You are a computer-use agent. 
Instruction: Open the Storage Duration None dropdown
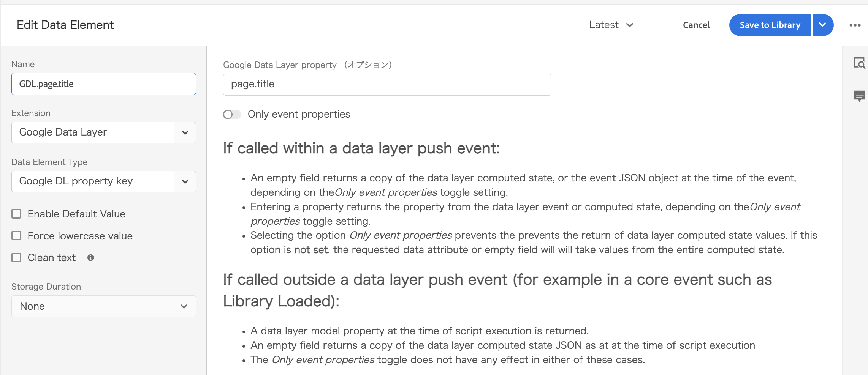[104, 306]
